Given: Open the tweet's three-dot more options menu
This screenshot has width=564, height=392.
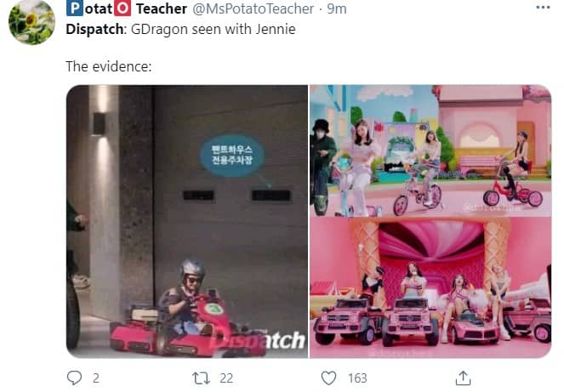Looking at the screenshot, I should 543,8.
